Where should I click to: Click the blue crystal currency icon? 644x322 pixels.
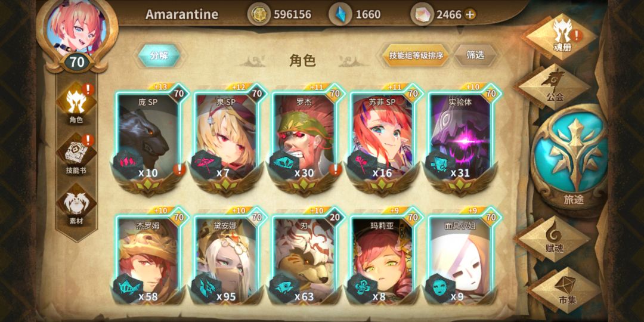coord(340,14)
